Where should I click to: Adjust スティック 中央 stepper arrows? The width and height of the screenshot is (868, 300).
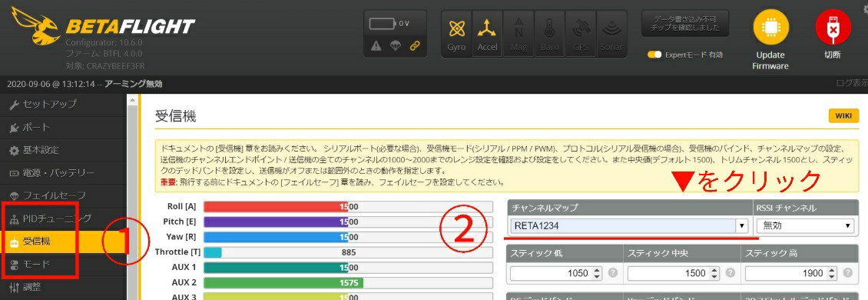click(714, 273)
